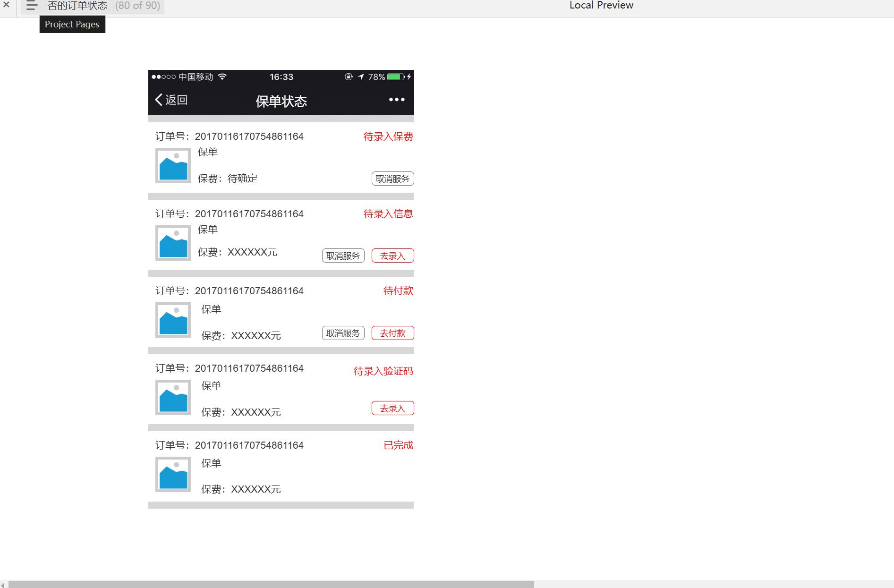Select the 待录入验证码 status label
This screenshot has height=588, width=894.
(383, 371)
